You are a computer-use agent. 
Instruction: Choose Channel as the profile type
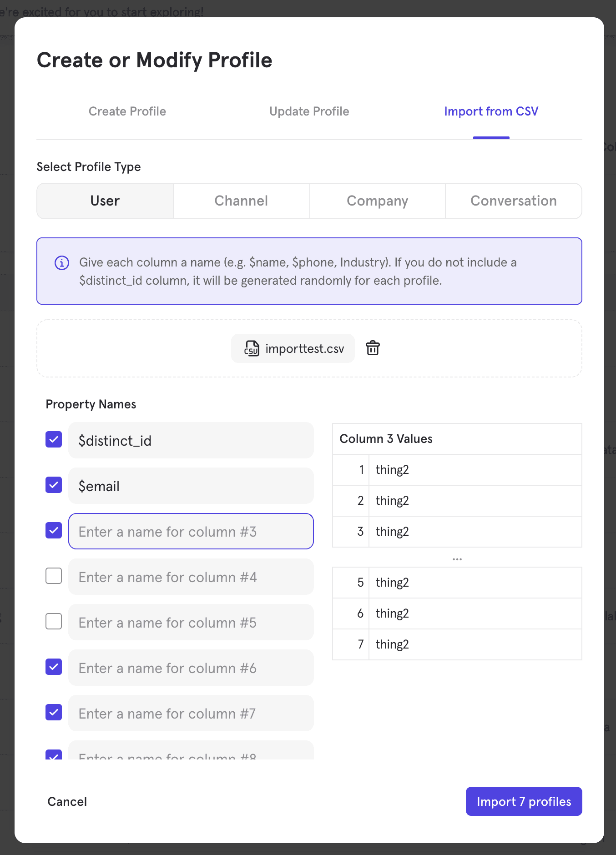point(241,201)
